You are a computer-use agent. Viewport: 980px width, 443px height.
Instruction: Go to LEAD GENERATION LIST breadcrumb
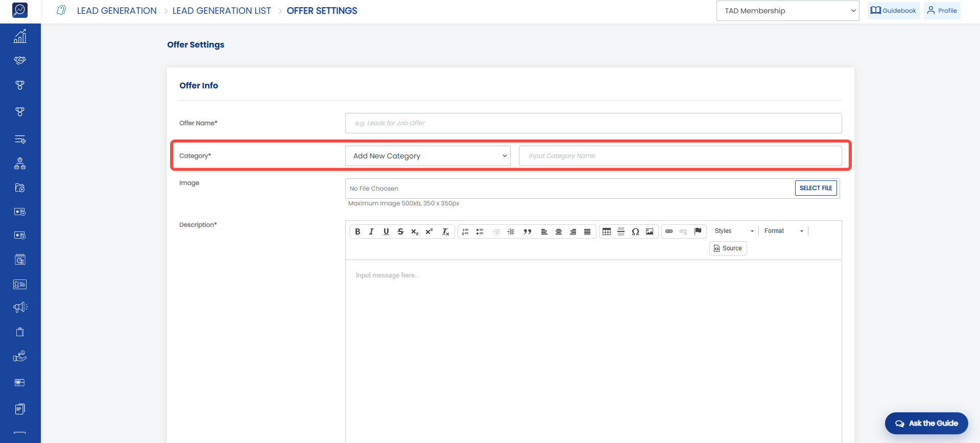click(x=222, y=11)
